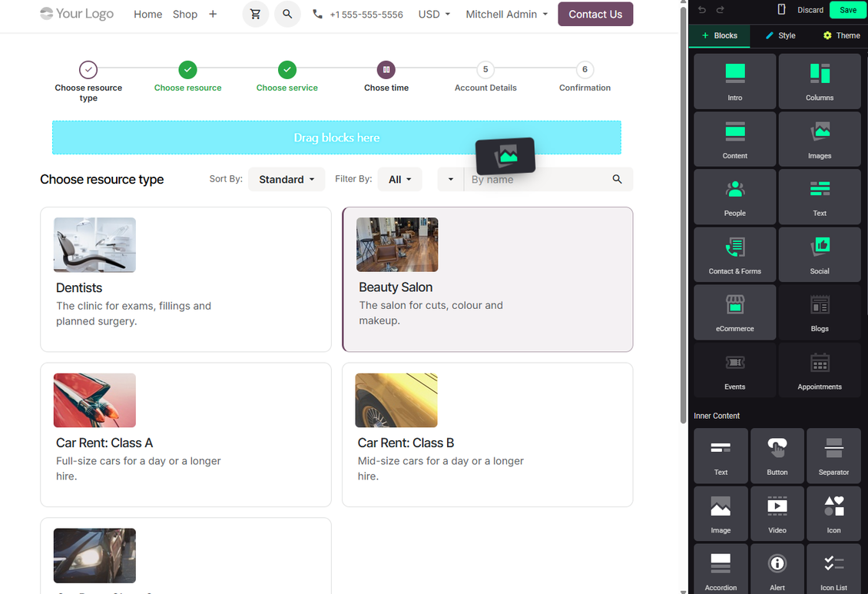Click the Choose resource step checkmark

[x=187, y=70]
